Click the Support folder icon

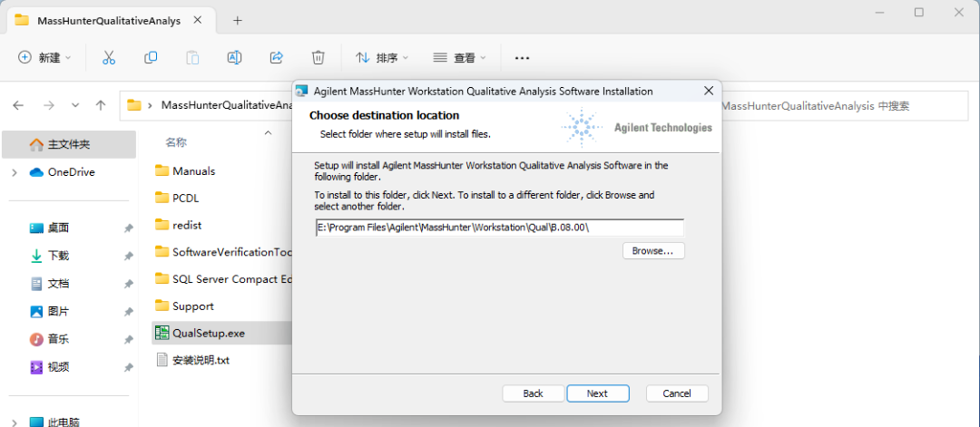coord(162,306)
